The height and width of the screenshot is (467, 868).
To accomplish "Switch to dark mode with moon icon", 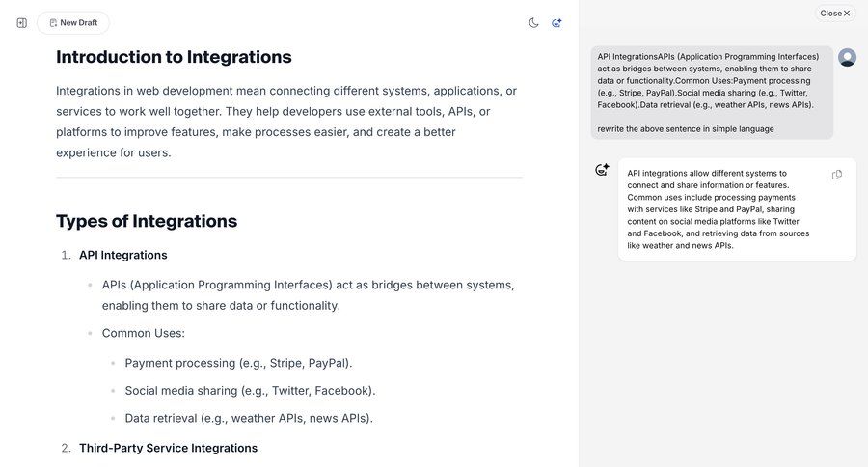I will (533, 23).
